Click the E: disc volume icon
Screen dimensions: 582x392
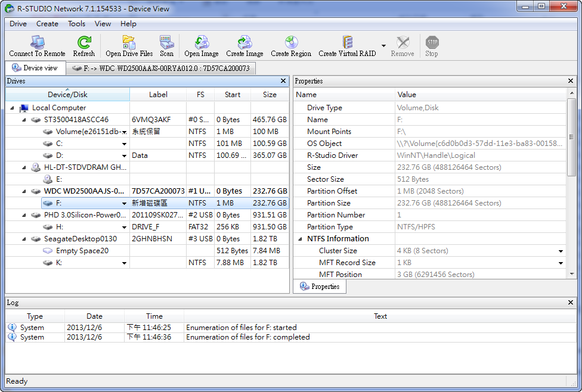tap(48, 179)
